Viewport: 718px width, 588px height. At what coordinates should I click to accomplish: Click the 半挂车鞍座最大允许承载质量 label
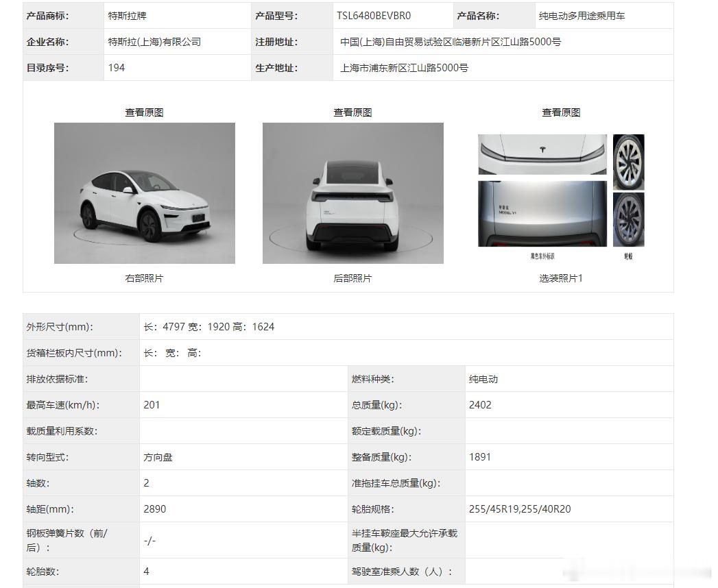click(x=405, y=541)
